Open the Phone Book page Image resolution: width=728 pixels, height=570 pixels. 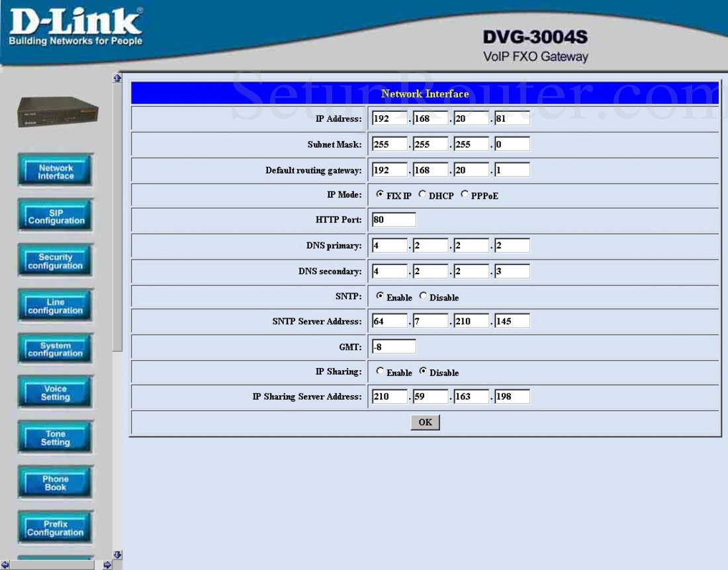pos(55,481)
